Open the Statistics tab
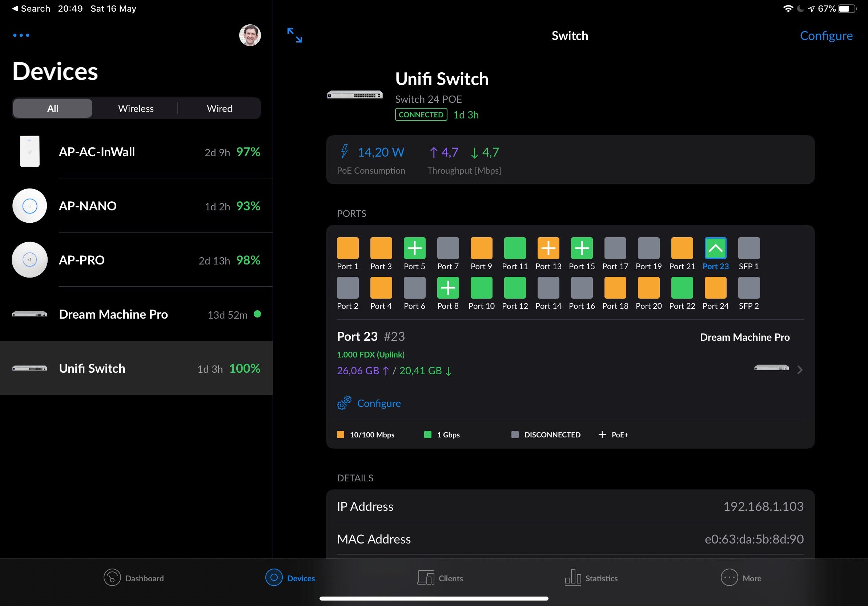 click(591, 578)
